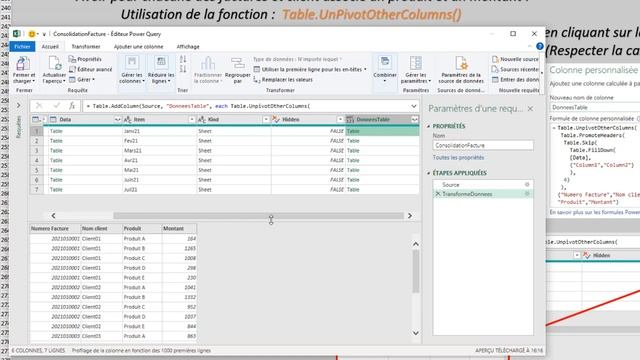
Task: Open Propriétés in the ribbon
Action: click(85, 59)
